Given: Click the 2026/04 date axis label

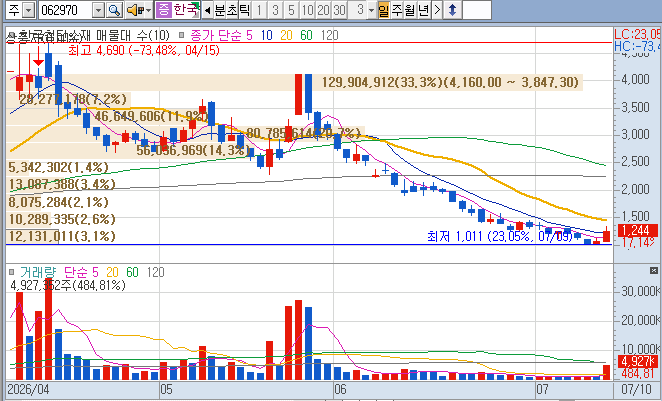Looking at the screenshot, I should pos(29,389).
